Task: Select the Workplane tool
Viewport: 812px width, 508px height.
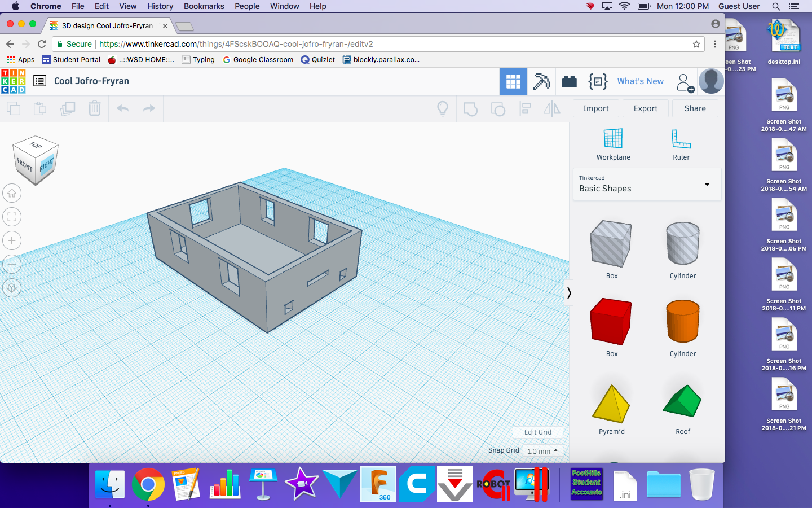Action: tap(613, 144)
